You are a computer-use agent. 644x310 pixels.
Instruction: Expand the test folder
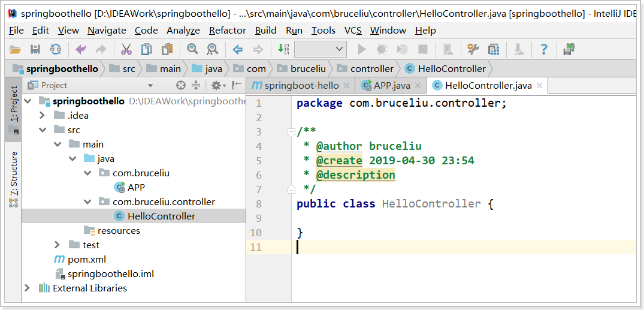(x=58, y=245)
